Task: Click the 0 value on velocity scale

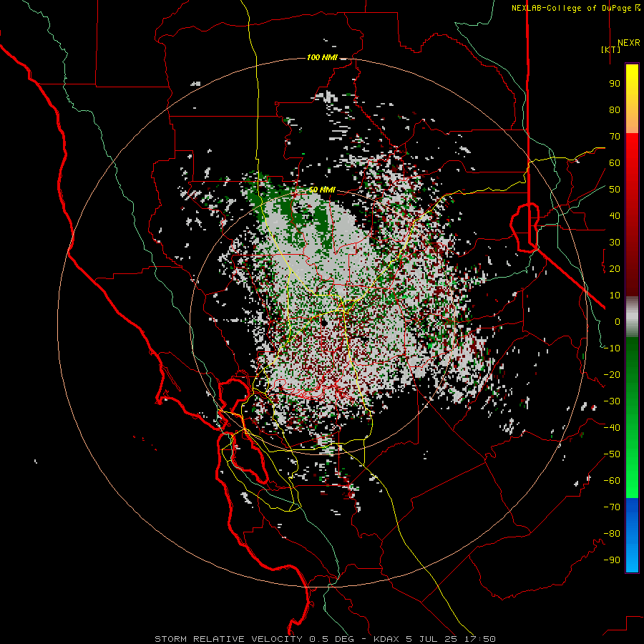Action: [618, 322]
